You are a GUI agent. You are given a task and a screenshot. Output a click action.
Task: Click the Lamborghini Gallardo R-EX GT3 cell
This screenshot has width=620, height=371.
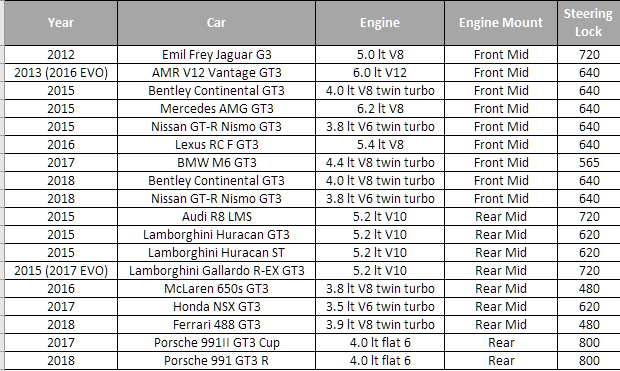point(216,271)
